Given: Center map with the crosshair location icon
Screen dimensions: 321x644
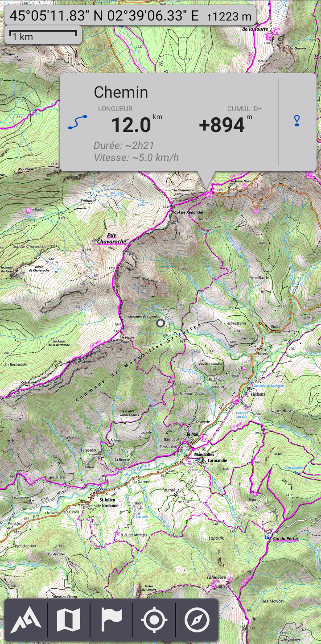Looking at the screenshot, I should pos(154,620).
